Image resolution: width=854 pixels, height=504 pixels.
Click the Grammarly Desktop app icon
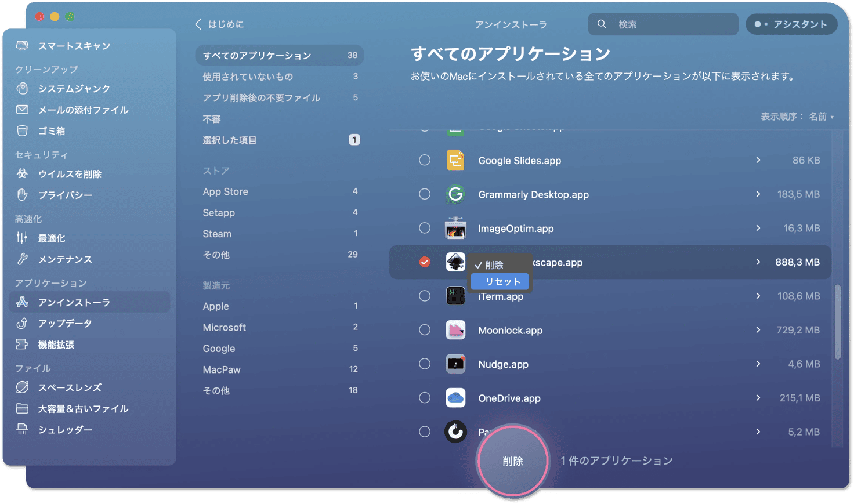click(x=455, y=194)
